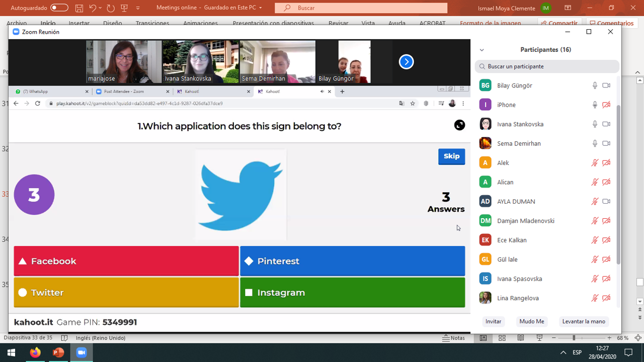
Task: Choose the yellow Twitter answer
Action: [126, 292]
